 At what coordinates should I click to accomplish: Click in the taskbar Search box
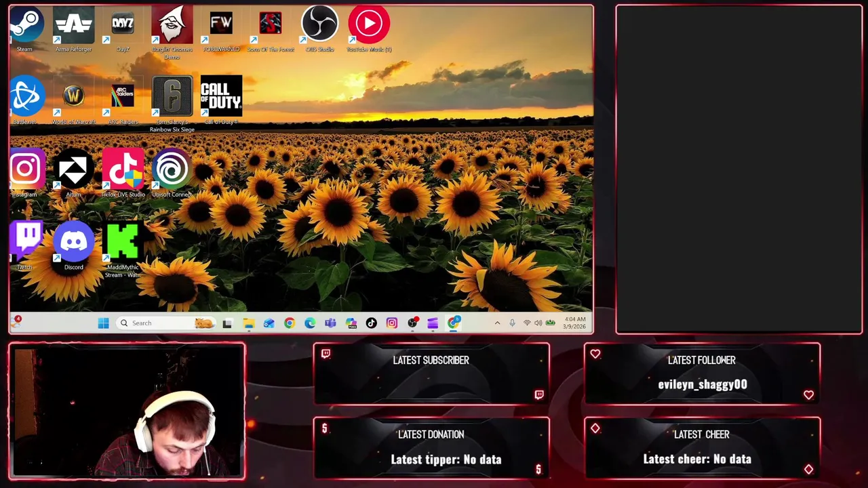point(166,323)
